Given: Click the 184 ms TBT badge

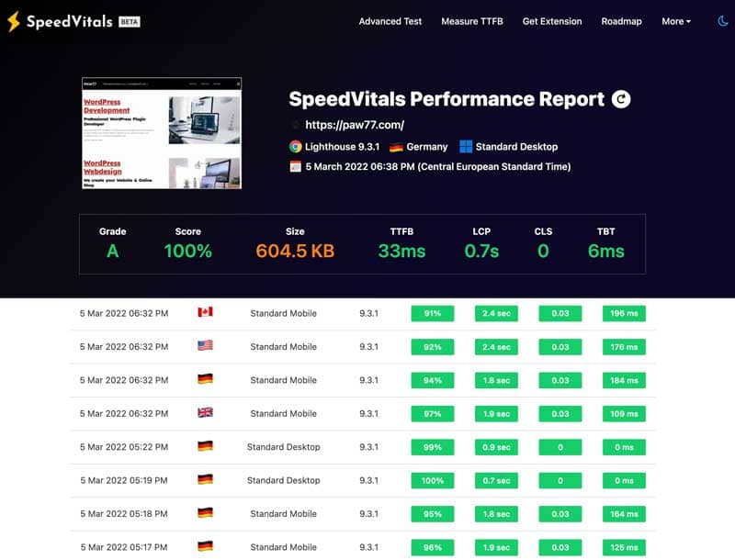Looking at the screenshot, I should pos(624,381).
